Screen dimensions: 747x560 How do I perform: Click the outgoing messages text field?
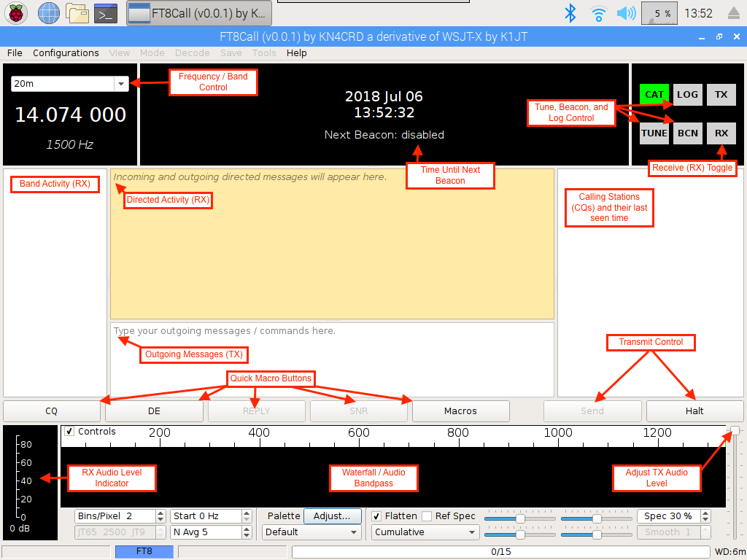[x=332, y=359]
